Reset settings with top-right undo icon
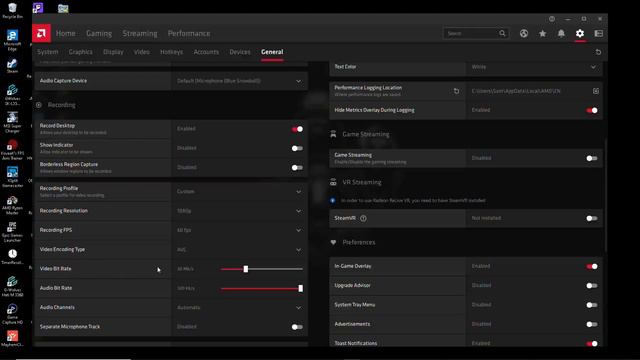 pyautogui.click(x=598, y=52)
